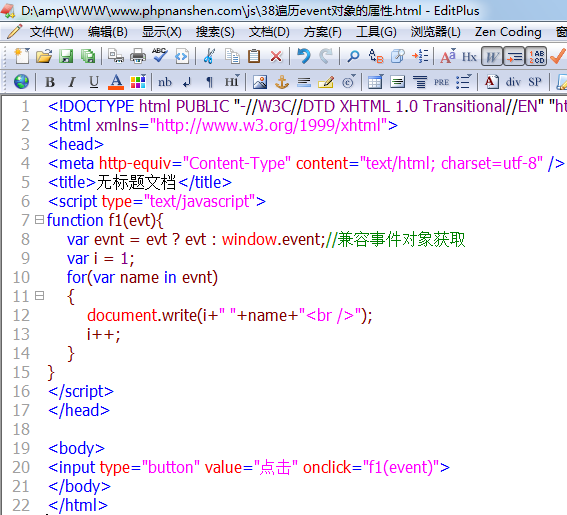Click the Open file folder icon
The width and height of the screenshot is (567, 515).
44,56
